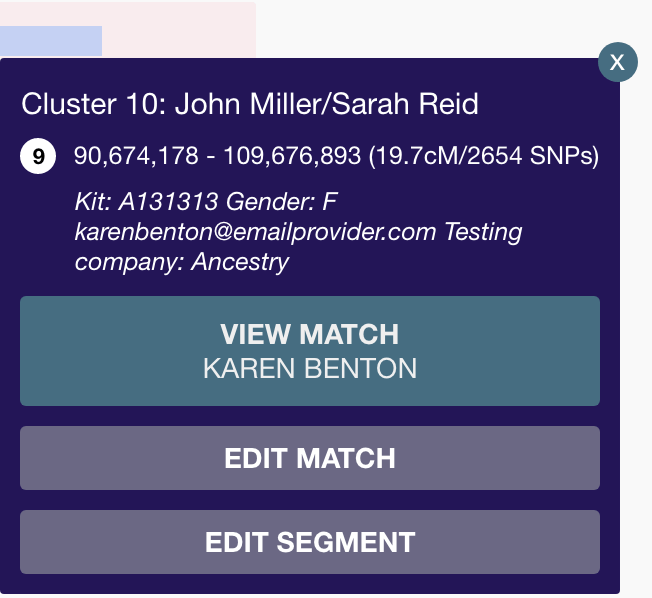The height and width of the screenshot is (598, 652).
Task: Click the dash between the segment positions
Action: point(211,157)
